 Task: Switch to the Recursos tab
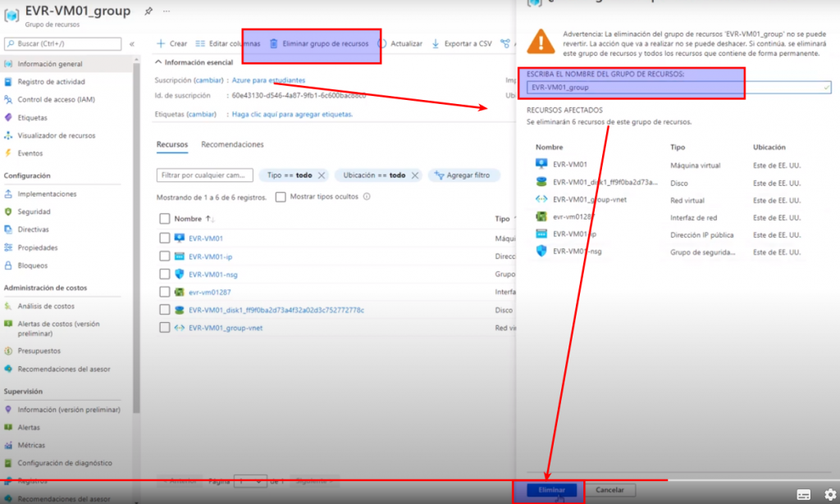tap(172, 144)
